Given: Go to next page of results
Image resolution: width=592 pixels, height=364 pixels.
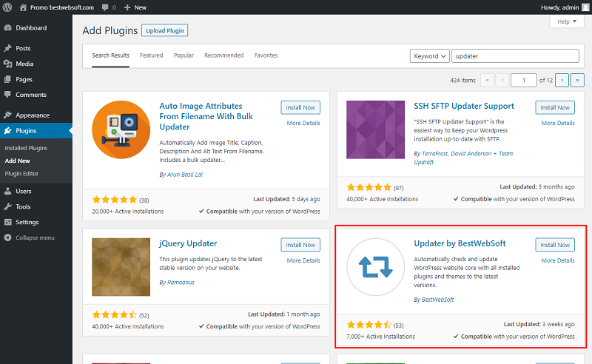Looking at the screenshot, I should 562,80.
